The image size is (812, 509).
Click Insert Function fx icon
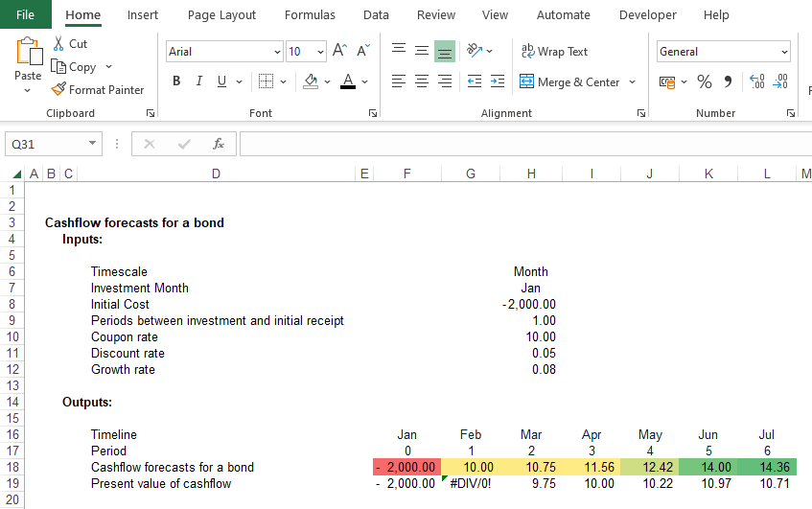point(219,144)
